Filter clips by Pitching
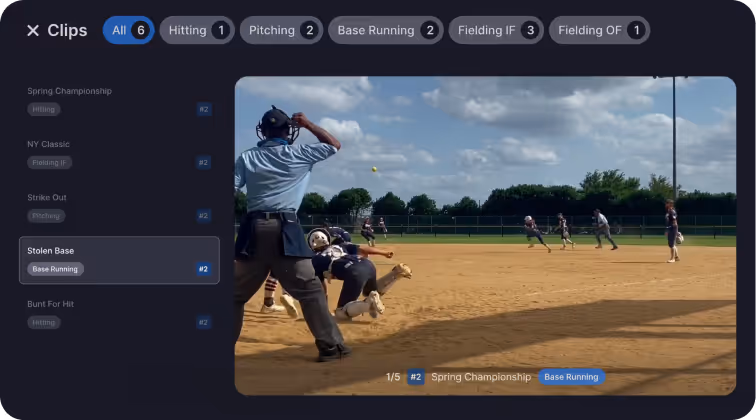756x420 pixels. pos(281,30)
